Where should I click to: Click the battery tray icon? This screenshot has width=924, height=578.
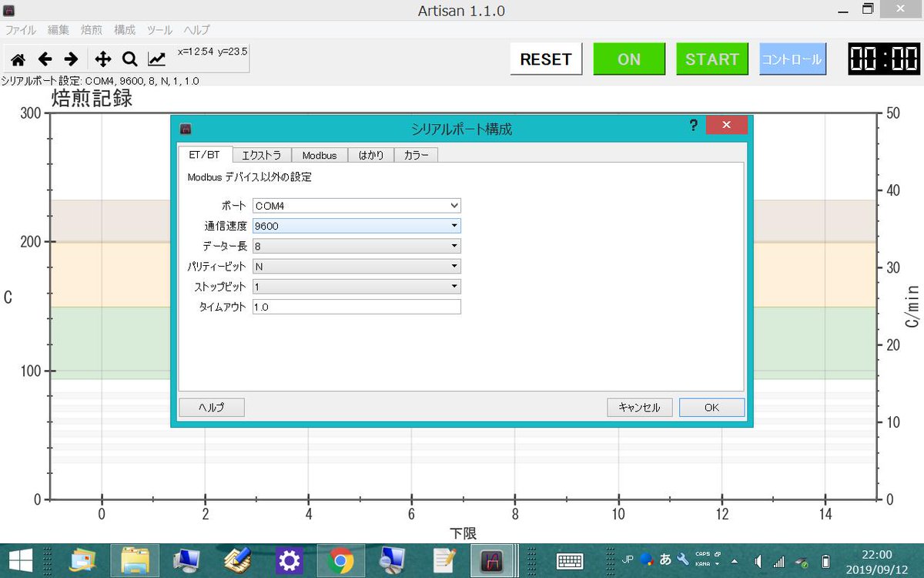[x=825, y=561]
